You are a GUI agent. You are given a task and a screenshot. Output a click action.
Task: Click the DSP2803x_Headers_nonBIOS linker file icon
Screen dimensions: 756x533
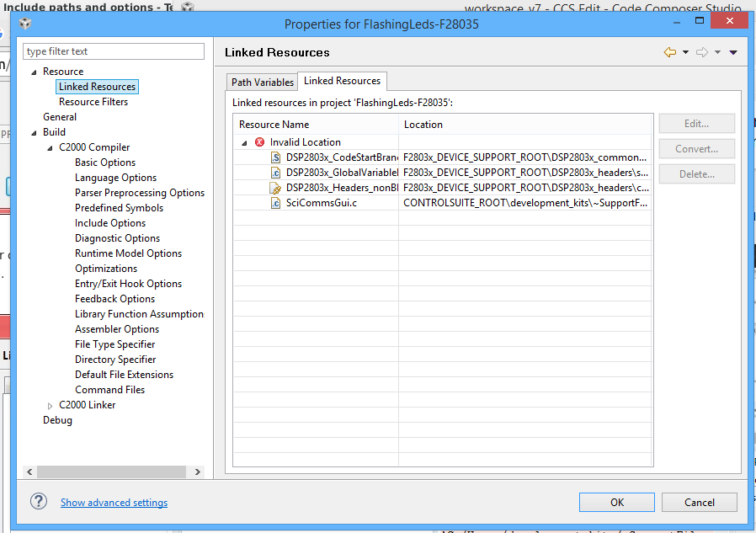click(275, 188)
